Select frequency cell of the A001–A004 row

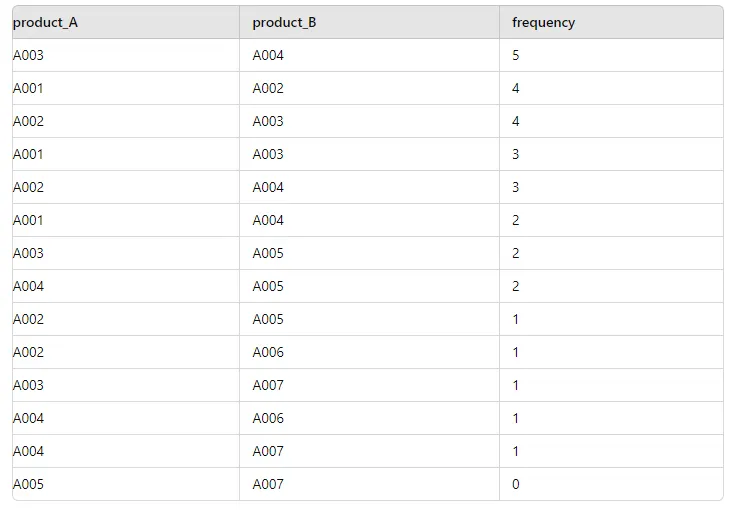[516, 220]
